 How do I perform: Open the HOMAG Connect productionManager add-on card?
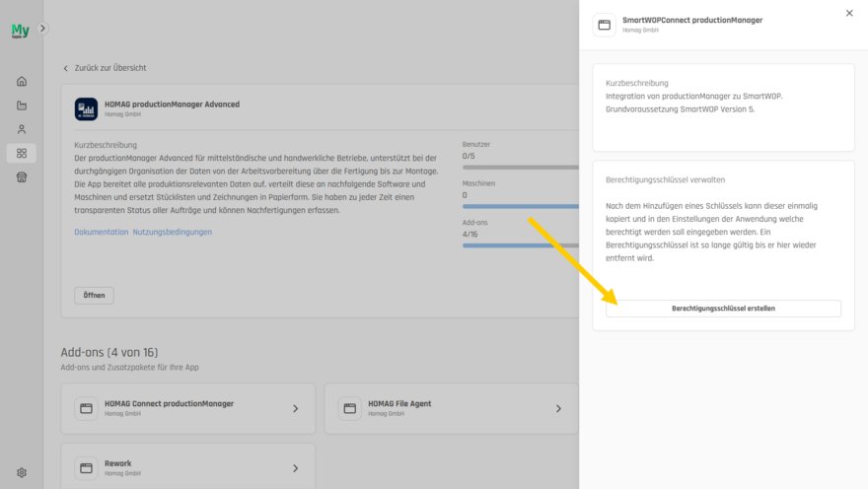point(188,408)
